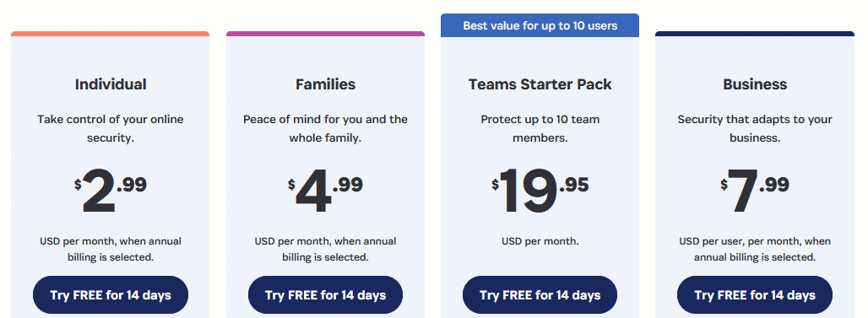The height and width of the screenshot is (318, 868).
Task: Click the $19.95 Teams Starter Pack price
Action: (x=540, y=191)
